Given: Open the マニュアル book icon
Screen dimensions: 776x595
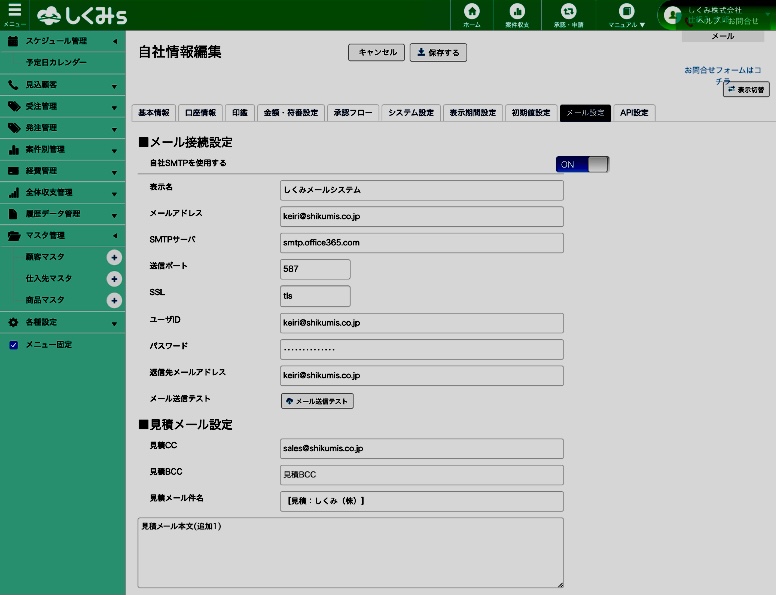Looking at the screenshot, I should pos(627,11).
